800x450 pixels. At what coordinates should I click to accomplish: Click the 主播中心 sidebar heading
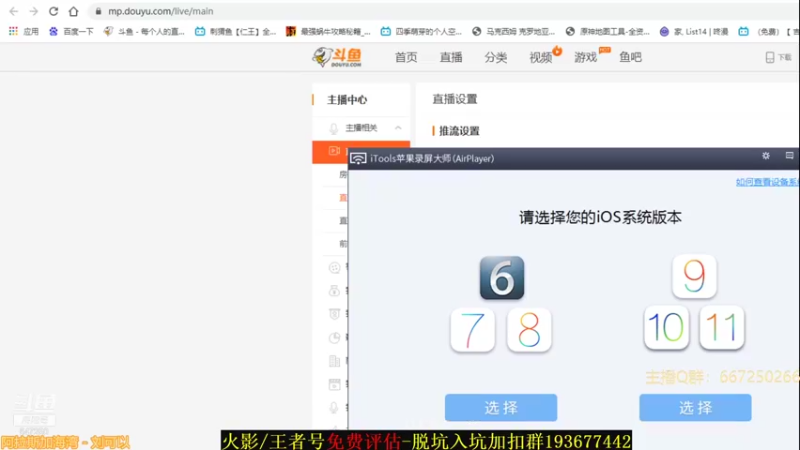(x=347, y=99)
